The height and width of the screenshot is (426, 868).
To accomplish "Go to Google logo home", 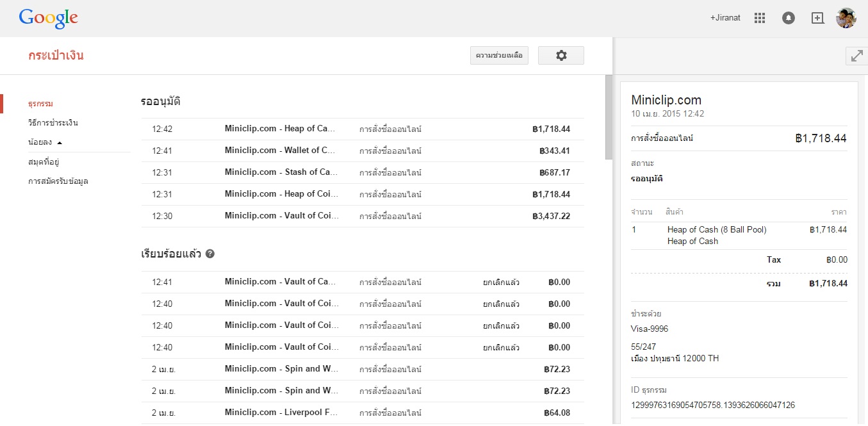I will tap(49, 18).
